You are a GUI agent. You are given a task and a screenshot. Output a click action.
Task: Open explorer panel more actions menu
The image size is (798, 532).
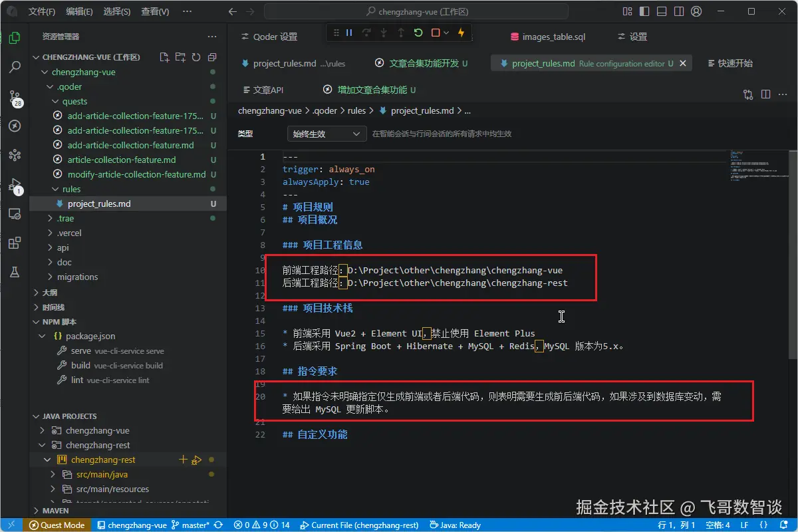[212, 37]
